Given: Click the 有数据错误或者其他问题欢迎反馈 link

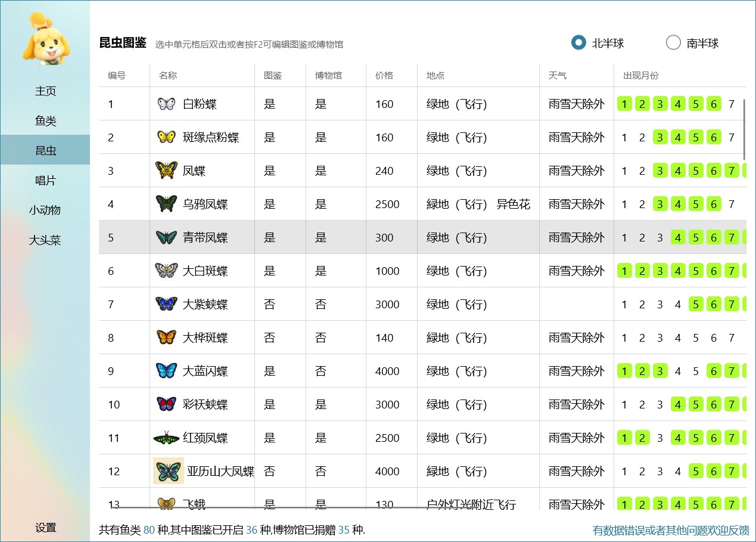Looking at the screenshot, I should coord(671,530).
